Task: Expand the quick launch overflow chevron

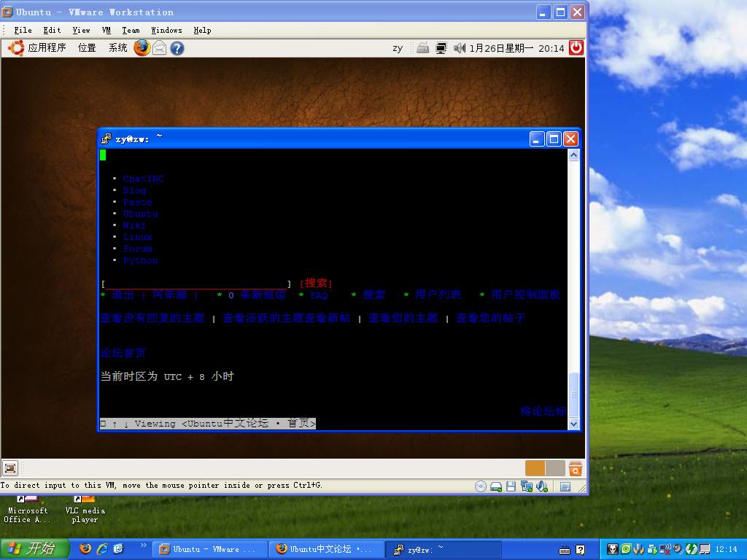Action: click(143, 545)
